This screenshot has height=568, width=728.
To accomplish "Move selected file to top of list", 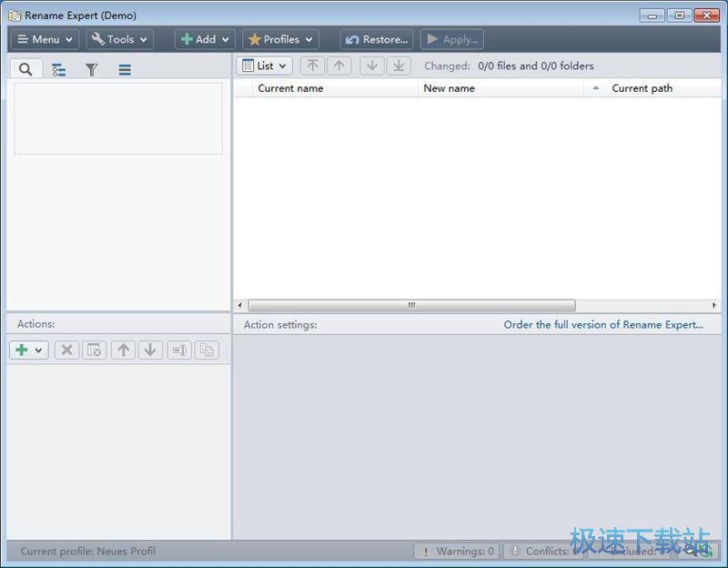I will tap(312, 66).
